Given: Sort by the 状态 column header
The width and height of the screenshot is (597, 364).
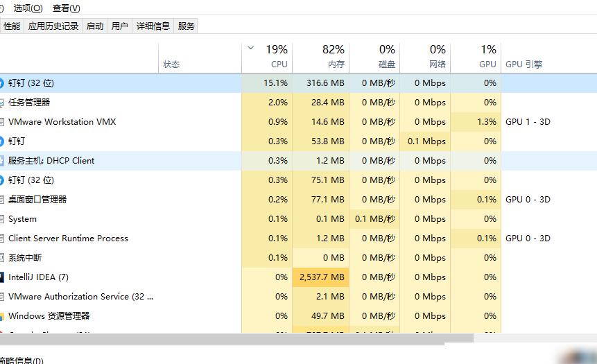Looking at the screenshot, I should (x=200, y=58).
